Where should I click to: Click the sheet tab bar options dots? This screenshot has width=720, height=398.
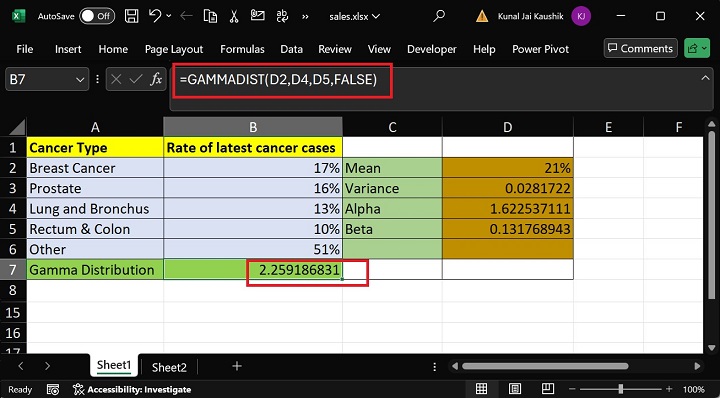pos(434,366)
